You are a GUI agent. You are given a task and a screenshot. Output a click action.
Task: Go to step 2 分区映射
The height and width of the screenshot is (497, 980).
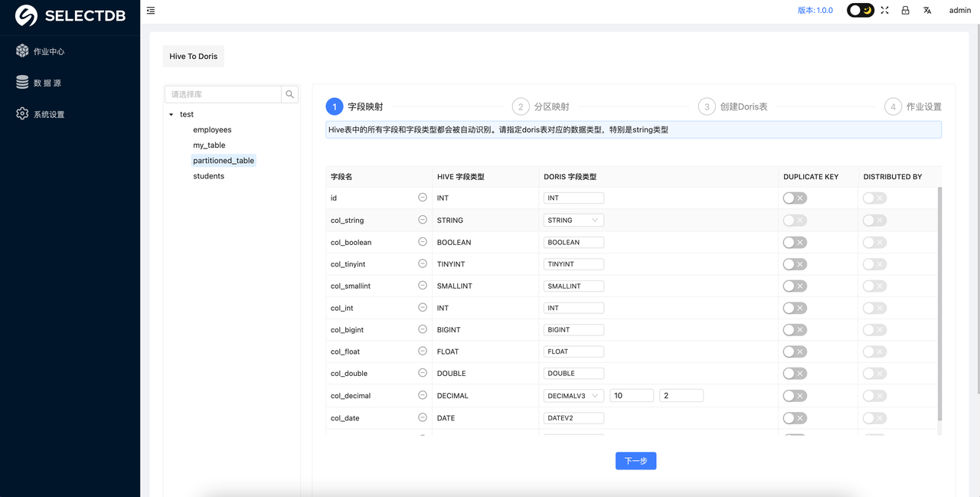click(541, 106)
